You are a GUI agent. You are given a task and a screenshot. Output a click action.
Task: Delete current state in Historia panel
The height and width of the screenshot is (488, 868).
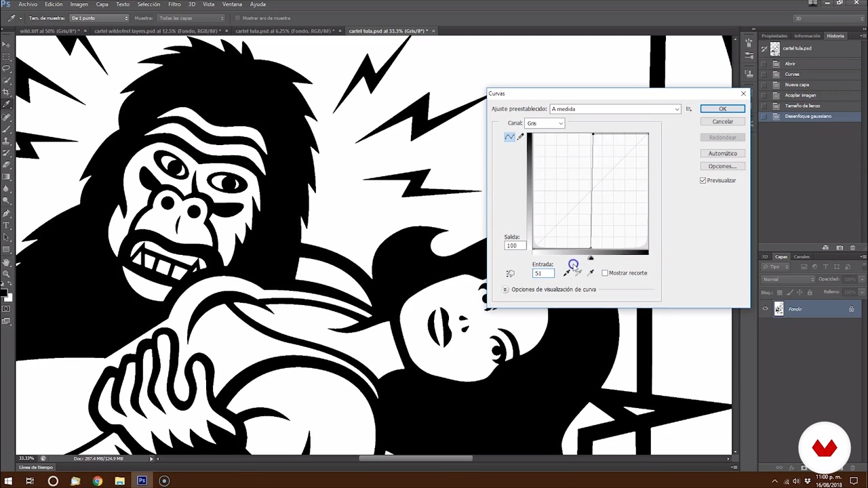point(854,247)
